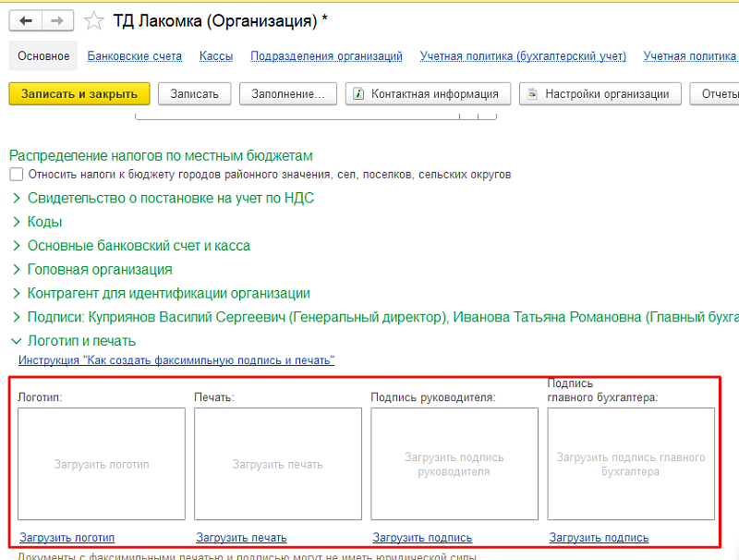The height and width of the screenshot is (560, 739).
Task: Open facsimile signature instruction link
Action: tap(176, 360)
